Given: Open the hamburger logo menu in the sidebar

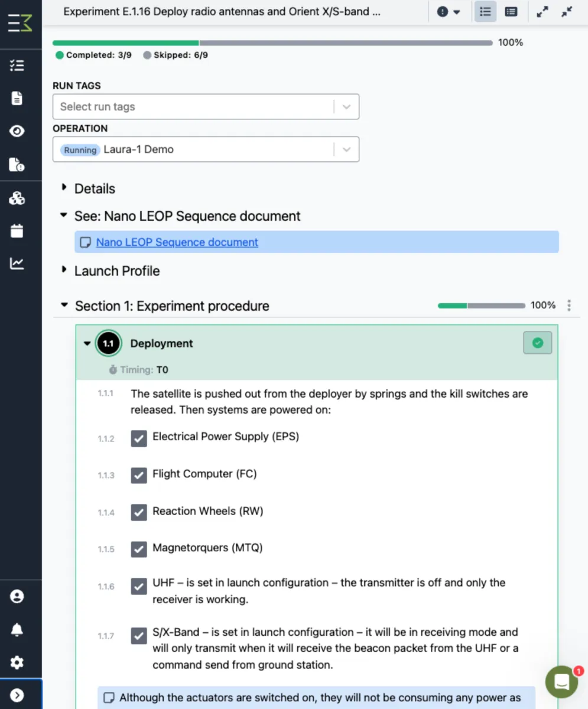Looking at the screenshot, I should (x=20, y=23).
